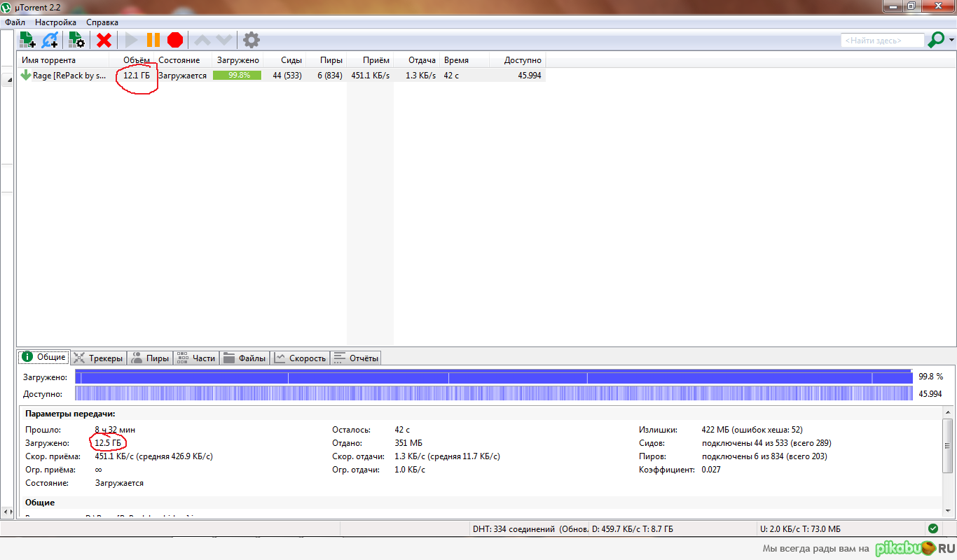
Task: Sort by the Приём column header
Action: coord(370,60)
